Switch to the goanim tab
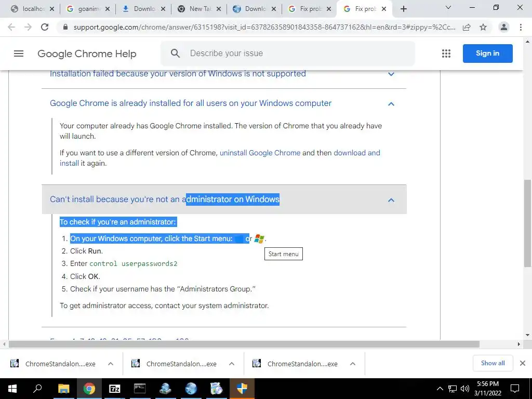This screenshot has height=399, width=532. tap(89, 9)
